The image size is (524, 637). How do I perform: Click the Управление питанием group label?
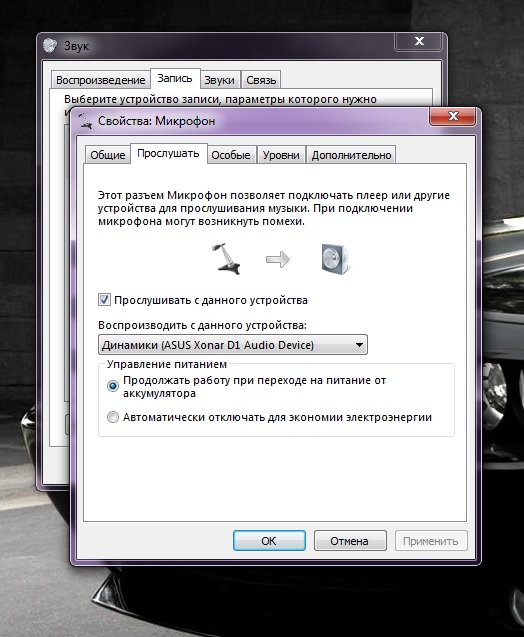167,364
